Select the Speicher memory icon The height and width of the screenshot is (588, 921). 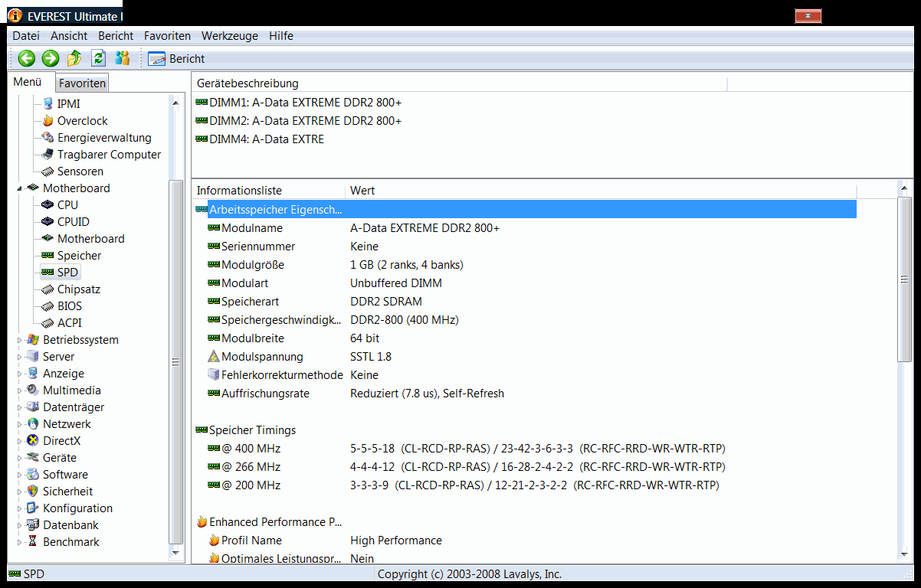(x=48, y=255)
